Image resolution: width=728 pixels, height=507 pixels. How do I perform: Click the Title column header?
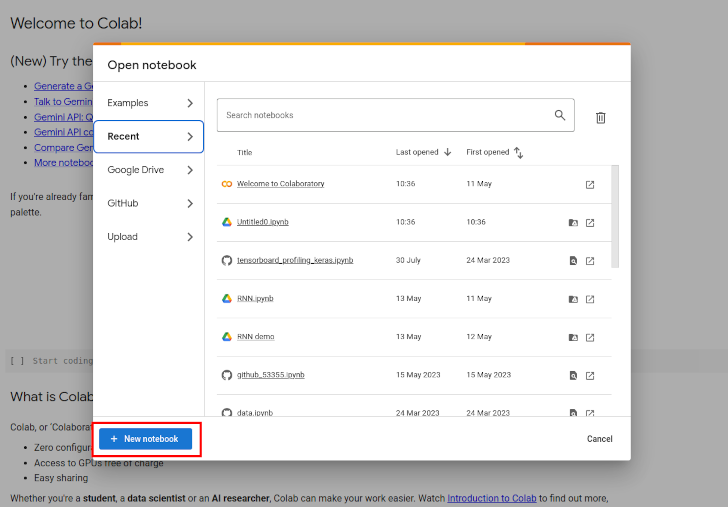(245, 152)
